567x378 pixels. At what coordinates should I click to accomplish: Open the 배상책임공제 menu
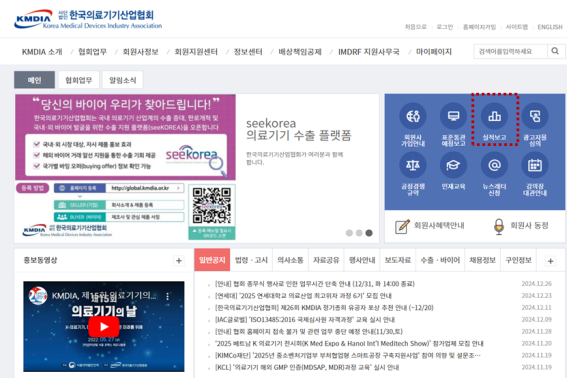300,52
